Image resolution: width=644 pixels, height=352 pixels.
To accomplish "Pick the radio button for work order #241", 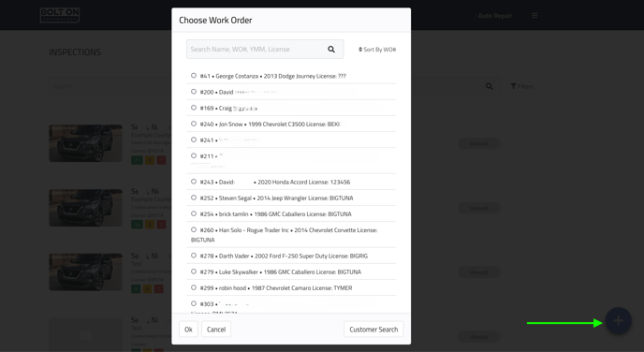I will pos(194,139).
